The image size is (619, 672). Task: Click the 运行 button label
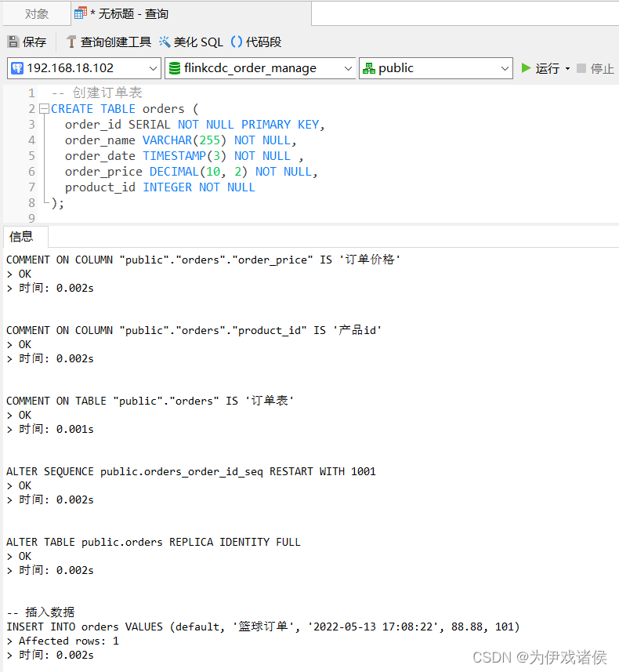[x=548, y=68]
